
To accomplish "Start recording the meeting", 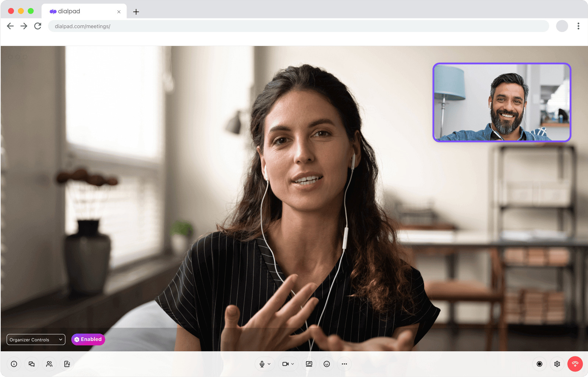I will [539, 364].
